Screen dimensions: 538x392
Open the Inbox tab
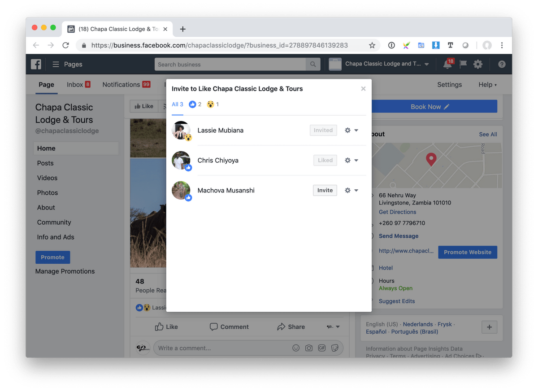tap(78, 85)
